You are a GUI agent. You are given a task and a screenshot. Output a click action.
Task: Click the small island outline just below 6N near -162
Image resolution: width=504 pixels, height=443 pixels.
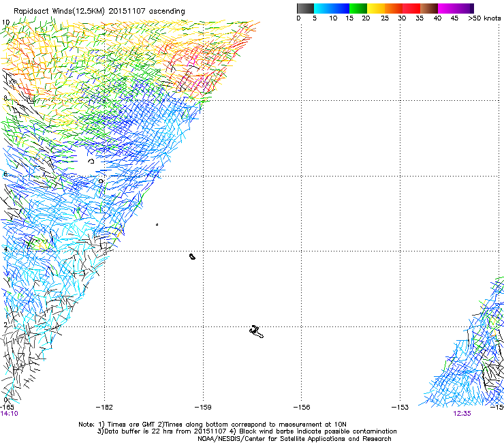[x=101, y=181]
